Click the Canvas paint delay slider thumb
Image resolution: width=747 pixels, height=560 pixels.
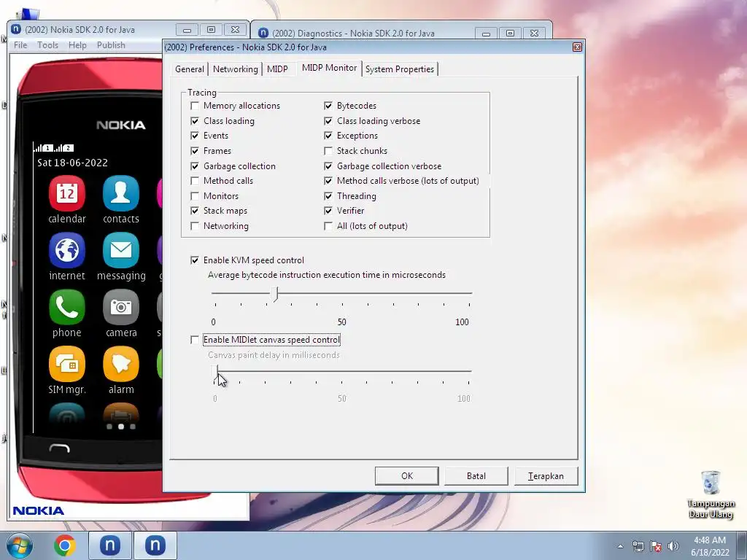click(215, 372)
